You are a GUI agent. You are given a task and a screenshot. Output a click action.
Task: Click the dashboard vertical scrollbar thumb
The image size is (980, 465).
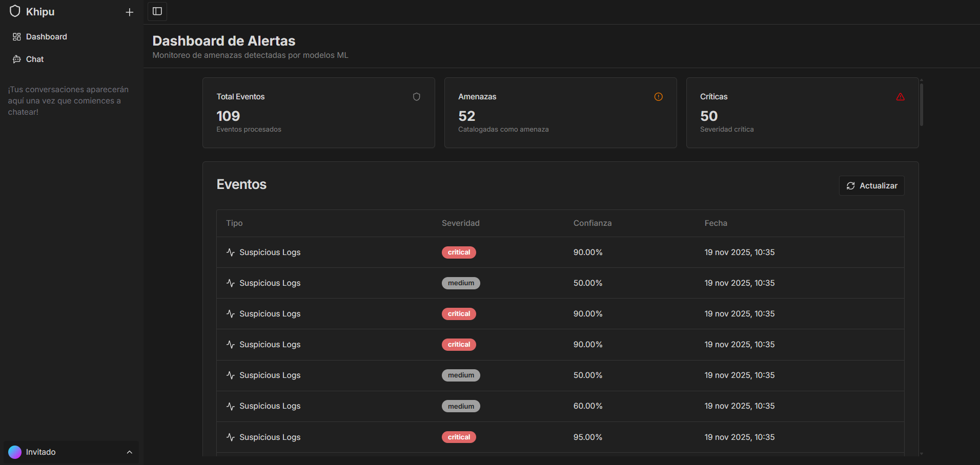tap(922, 104)
